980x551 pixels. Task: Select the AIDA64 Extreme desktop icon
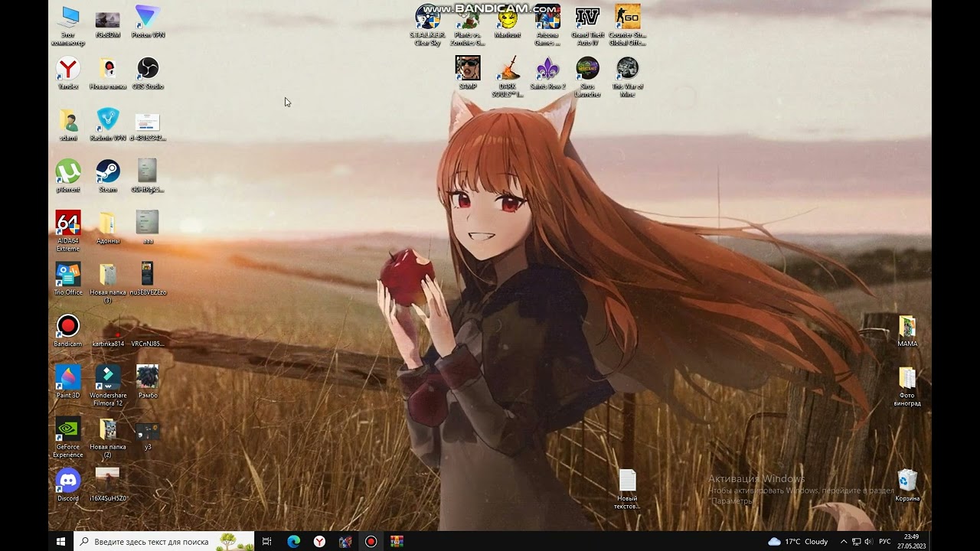[x=68, y=232]
